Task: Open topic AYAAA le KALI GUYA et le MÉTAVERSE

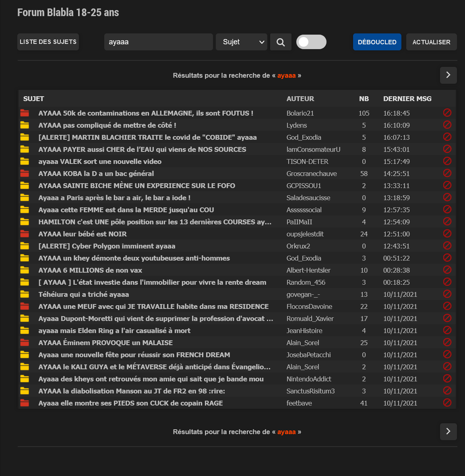Action: (154, 367)
